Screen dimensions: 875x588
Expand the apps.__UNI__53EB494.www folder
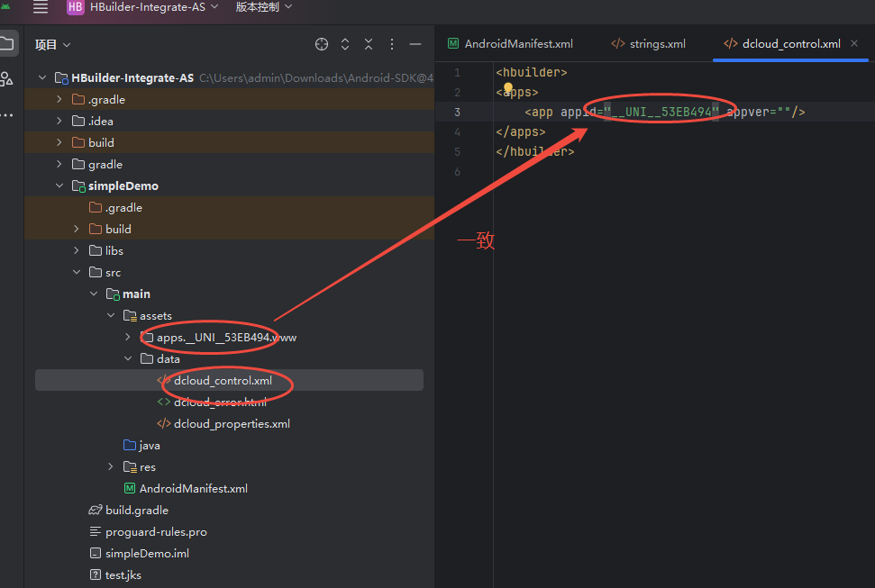click(x=128, y=337)
